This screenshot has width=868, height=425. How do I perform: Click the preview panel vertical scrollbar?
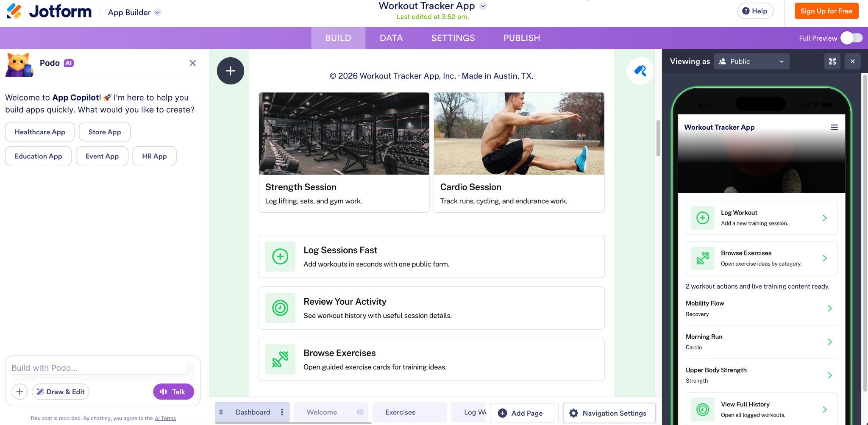point(865,233)
